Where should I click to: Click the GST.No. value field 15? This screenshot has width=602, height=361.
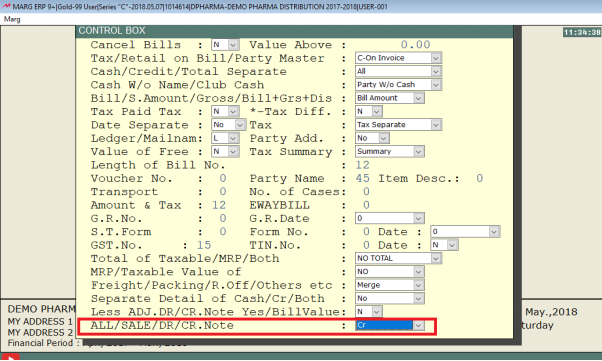(x=204, y=245)
